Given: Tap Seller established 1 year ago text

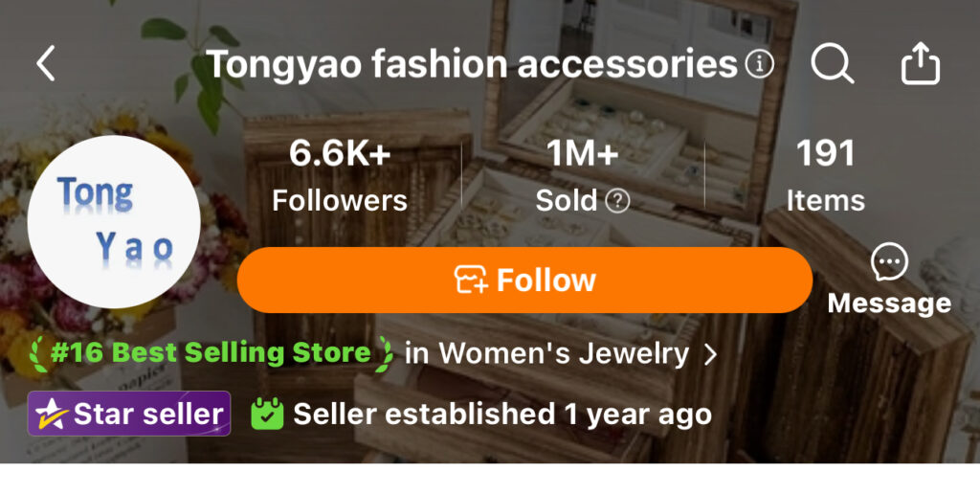Looking at the screenshot, I should point(501,414).
